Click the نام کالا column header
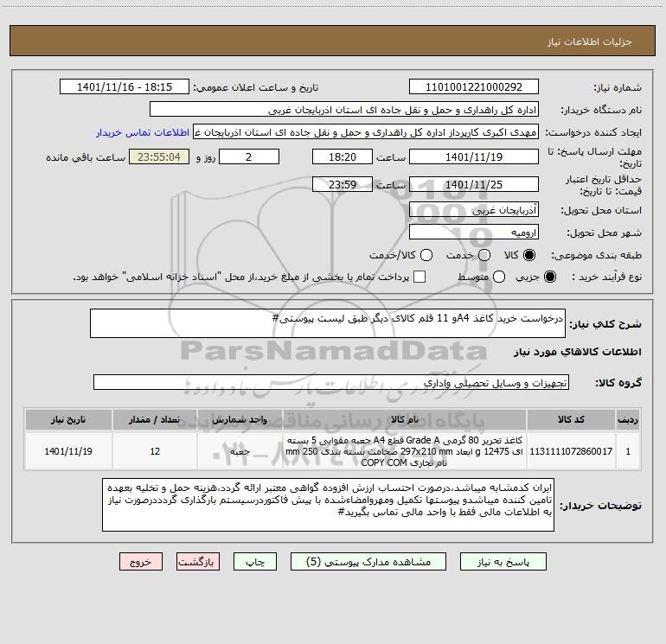 pyautogui.click(x=405, y=419)
